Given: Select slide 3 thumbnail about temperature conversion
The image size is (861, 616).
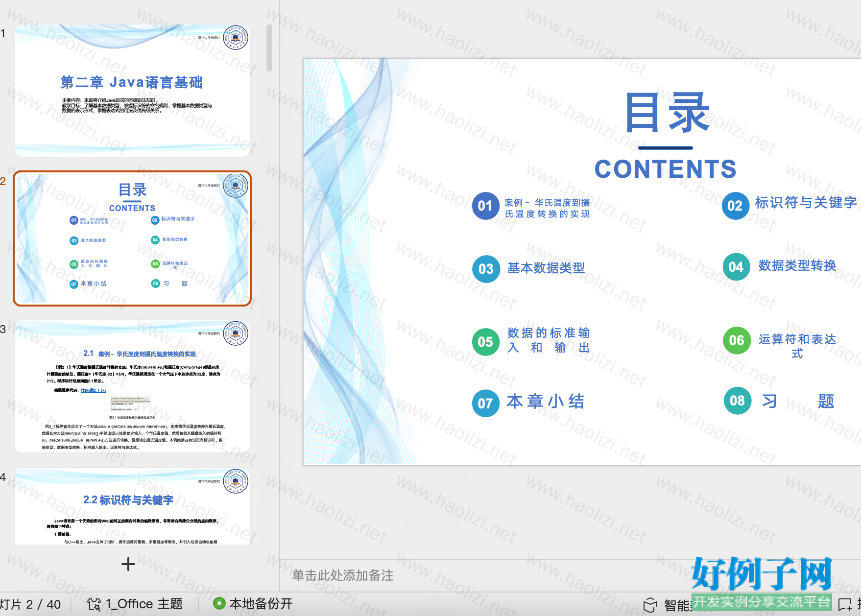Looking at the screenshot, I should coord(132,386).
